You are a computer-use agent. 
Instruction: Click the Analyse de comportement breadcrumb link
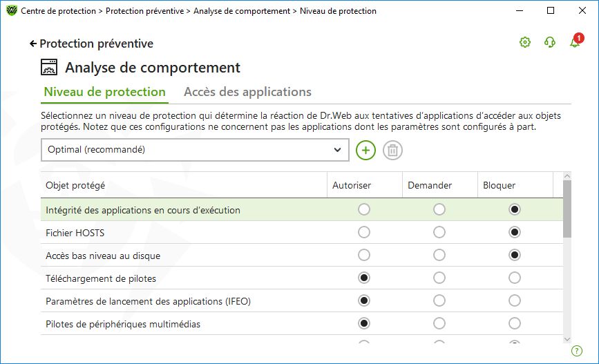[x=241, y=11]
